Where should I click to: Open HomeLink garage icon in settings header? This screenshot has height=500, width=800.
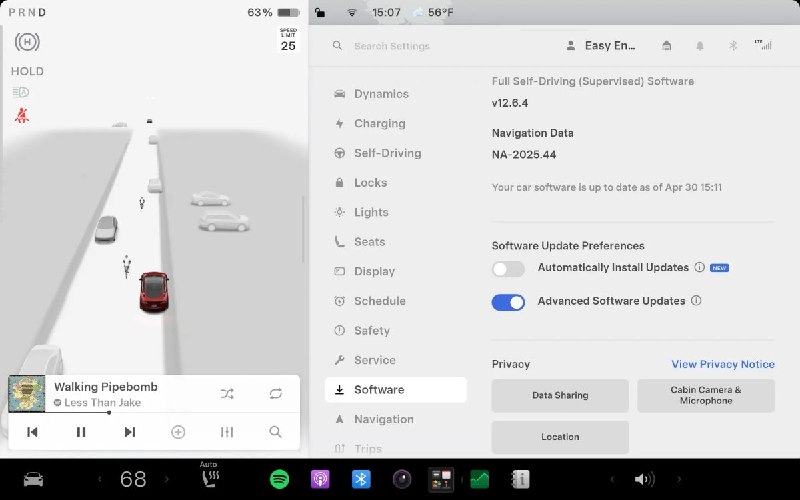tap(666, 45)
